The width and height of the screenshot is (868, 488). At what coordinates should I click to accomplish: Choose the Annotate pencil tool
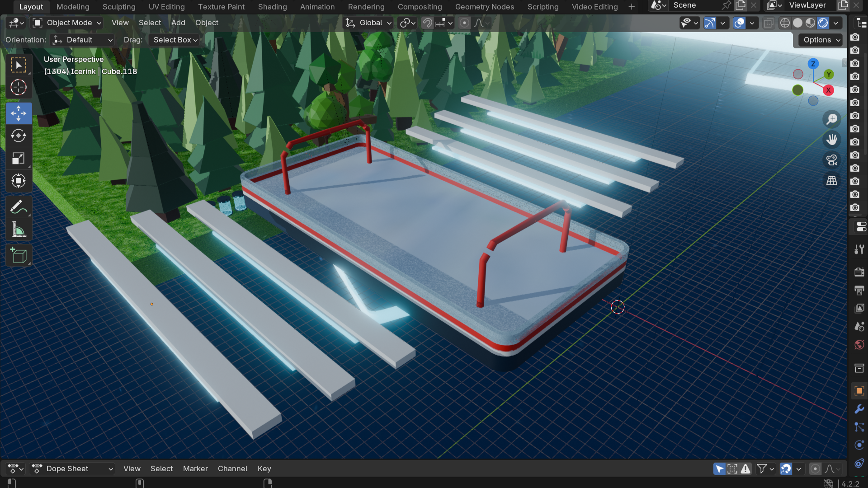point(19,207)
